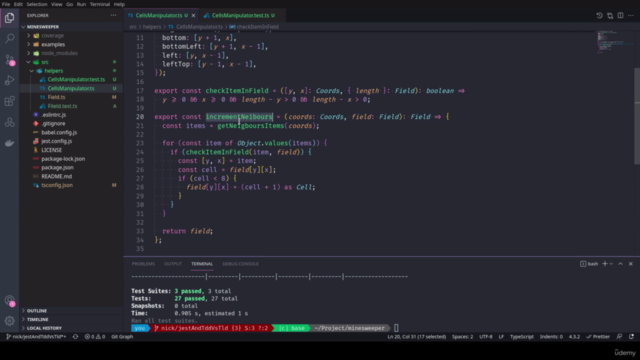The width and height of the screenshot is (640, 360).
Task: Create a new terminal with plus icon
Action: (x=605, y=264)
